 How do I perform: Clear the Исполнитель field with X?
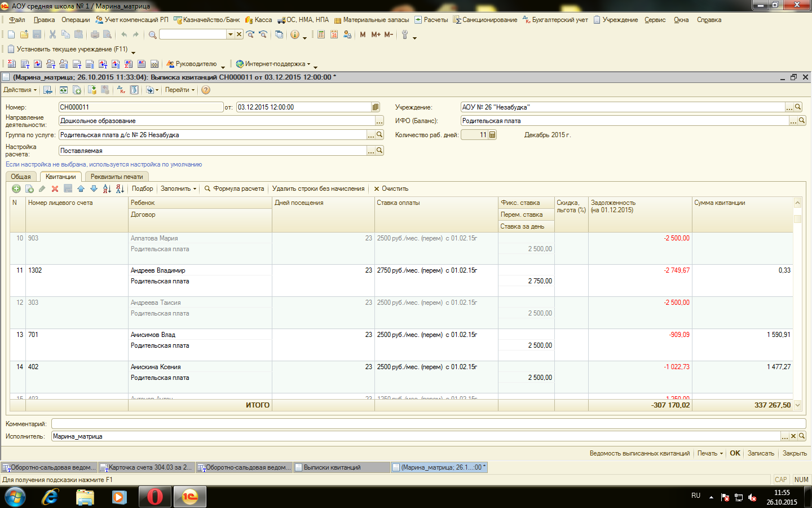[x=793, y=436]
